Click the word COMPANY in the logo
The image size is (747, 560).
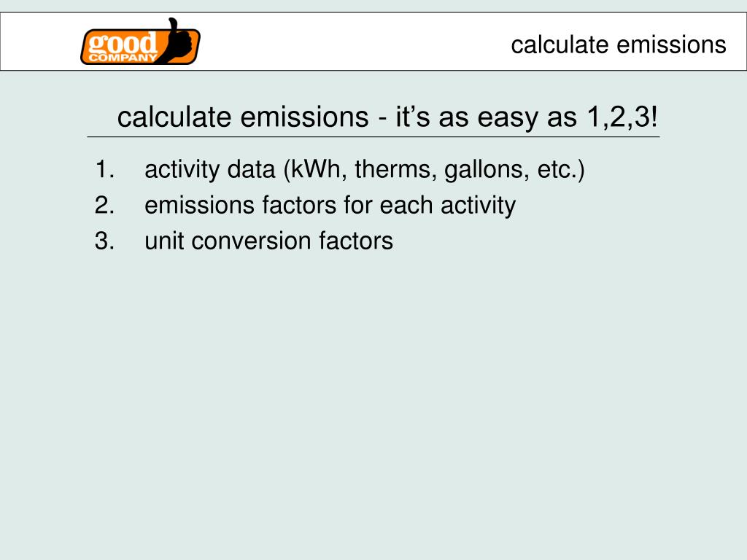(x=123, y=58)
